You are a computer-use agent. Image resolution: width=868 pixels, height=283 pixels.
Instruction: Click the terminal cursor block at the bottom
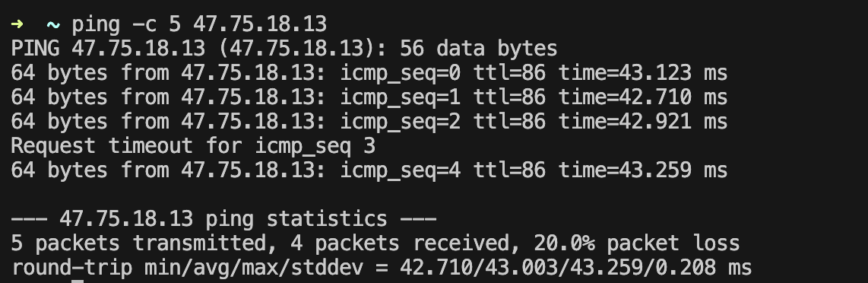pyautogui.click(x=78, y=281)
